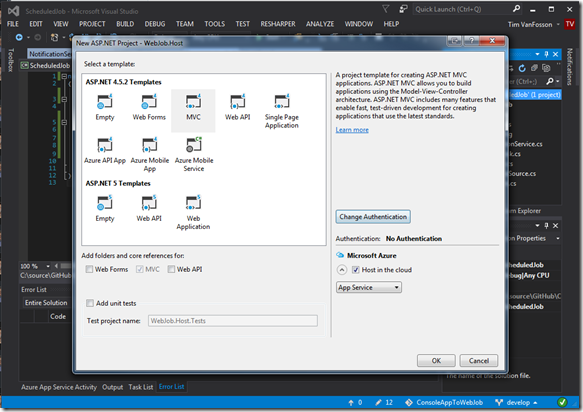Click the Cancel button
This screenshot has width=583, height=412.
[479, 361]
